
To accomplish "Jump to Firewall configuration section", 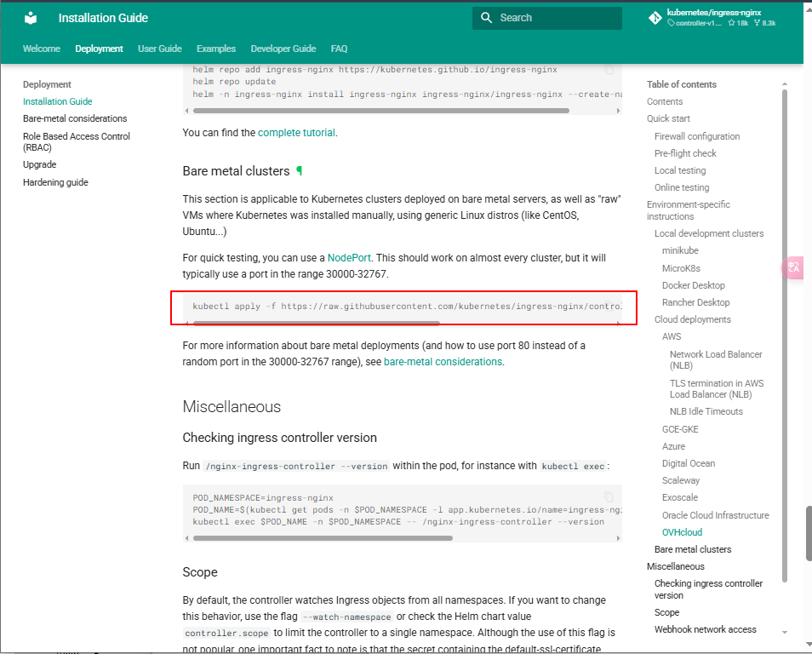I will click(x=697, y=135).
